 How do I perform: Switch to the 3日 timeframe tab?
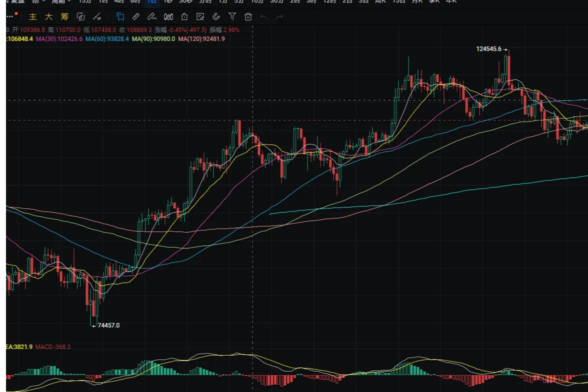pyautogui.click(x=363, y=1)
